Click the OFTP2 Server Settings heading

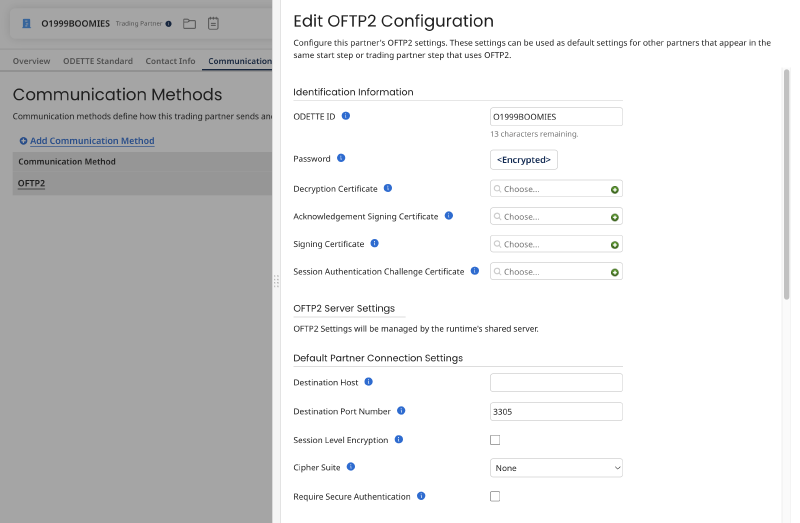click(x=344, y=308)
